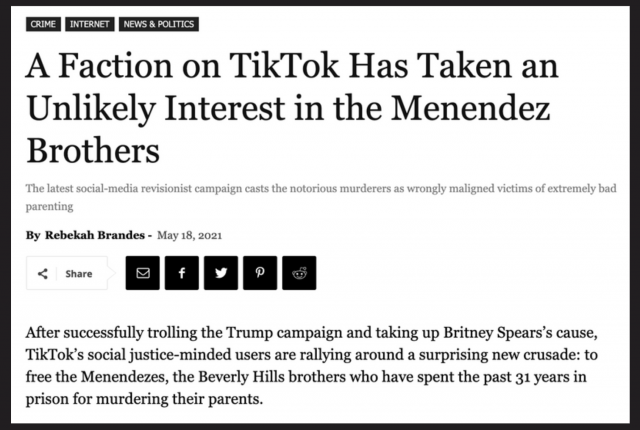
Task: Open the Share button label
Action: pos(79,273)
